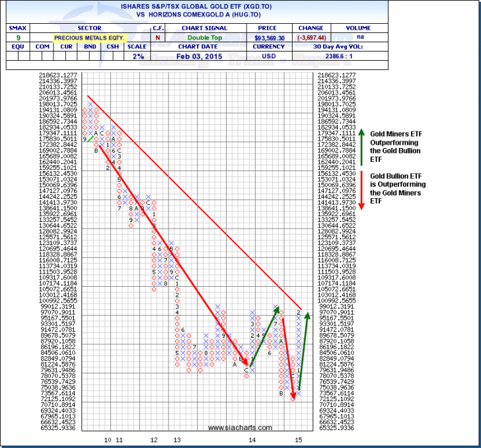Click the green up arrow in the legend
481x448 pixels.
tap(361, 147)
